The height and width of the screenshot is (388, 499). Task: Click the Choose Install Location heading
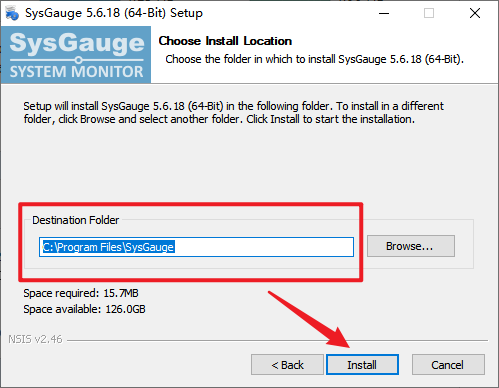pos(225,41)
